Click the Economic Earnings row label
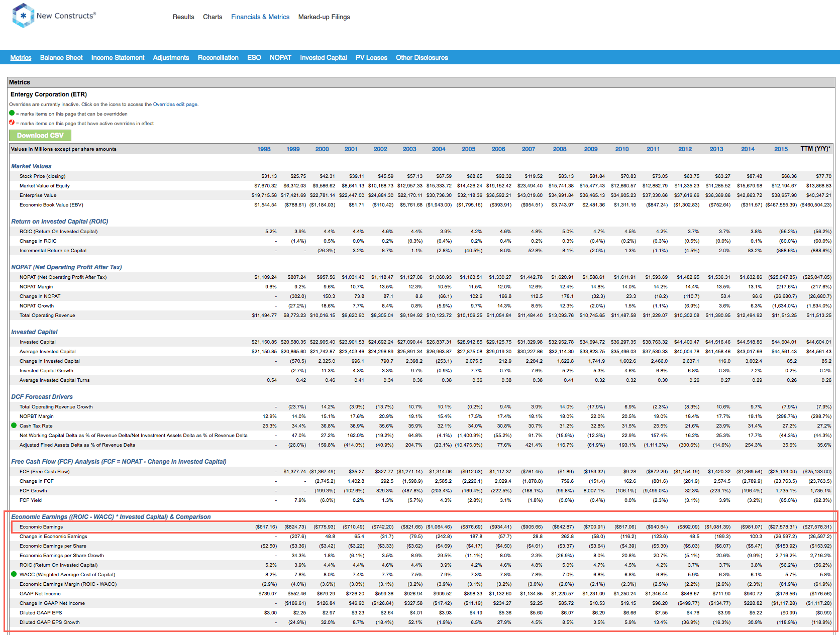The height and width of the screenshot is (635, 840). coord(41,527)
